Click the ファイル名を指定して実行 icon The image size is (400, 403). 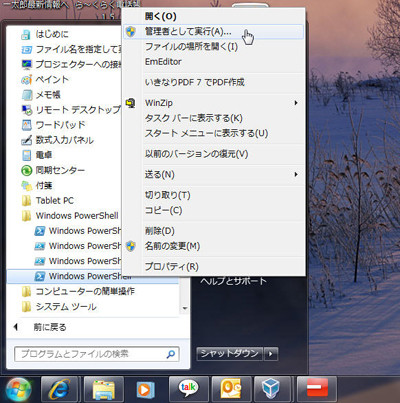pyautogui.click(x=26, y=49)
